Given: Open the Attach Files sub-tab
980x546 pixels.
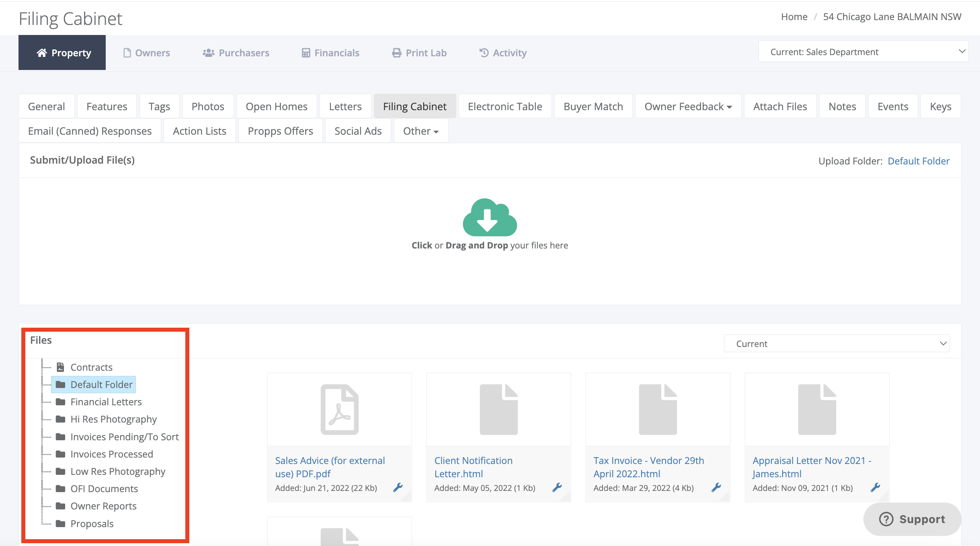Looking at the screenshot, I should point(780,106).
